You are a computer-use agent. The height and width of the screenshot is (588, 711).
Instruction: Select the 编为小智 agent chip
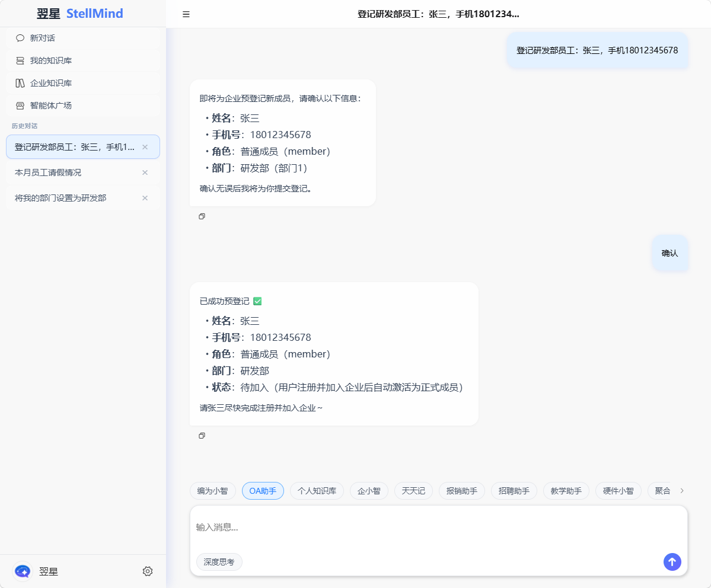(x=213, y=491)
